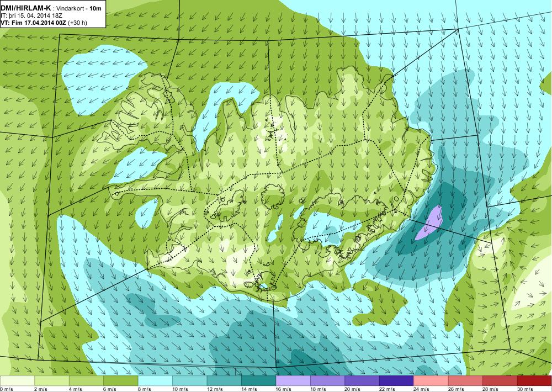
Task: Click the purple wind maximum patch east of Iceland
Action: point(429,223)
